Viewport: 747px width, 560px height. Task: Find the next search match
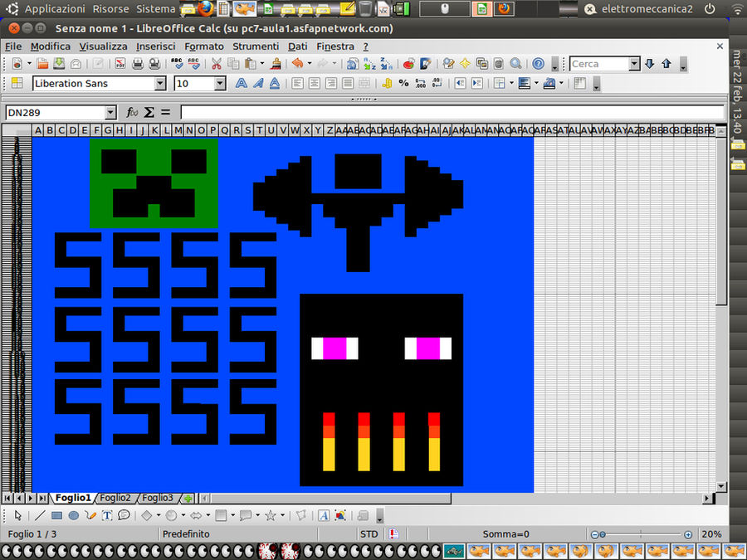[649, 63]
